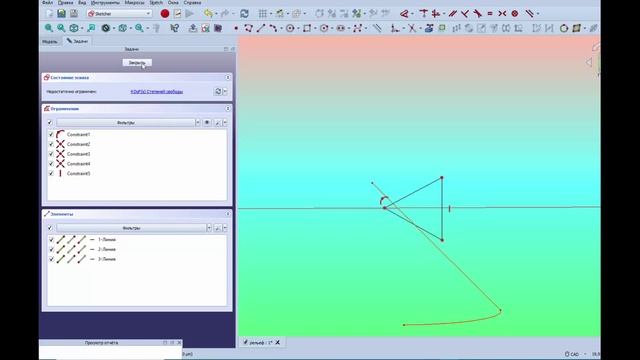
Task: Apply the Tangent constraint tool
Action: point(477,14)
